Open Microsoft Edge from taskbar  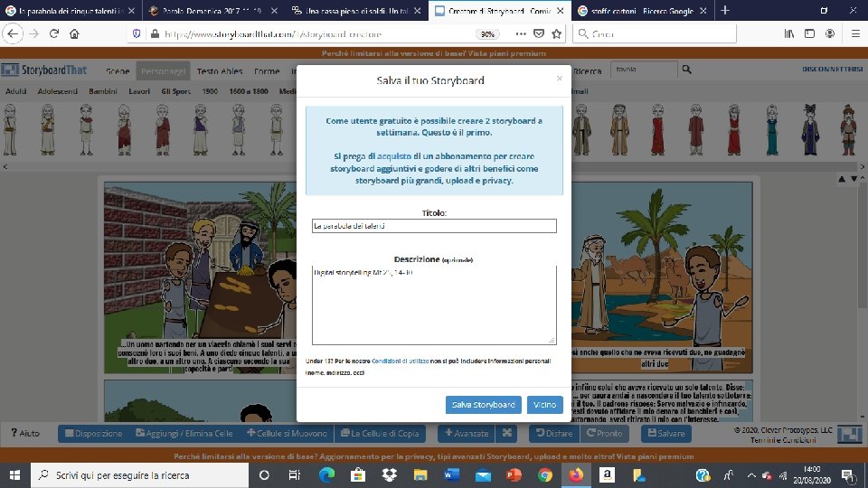[326, 475]
